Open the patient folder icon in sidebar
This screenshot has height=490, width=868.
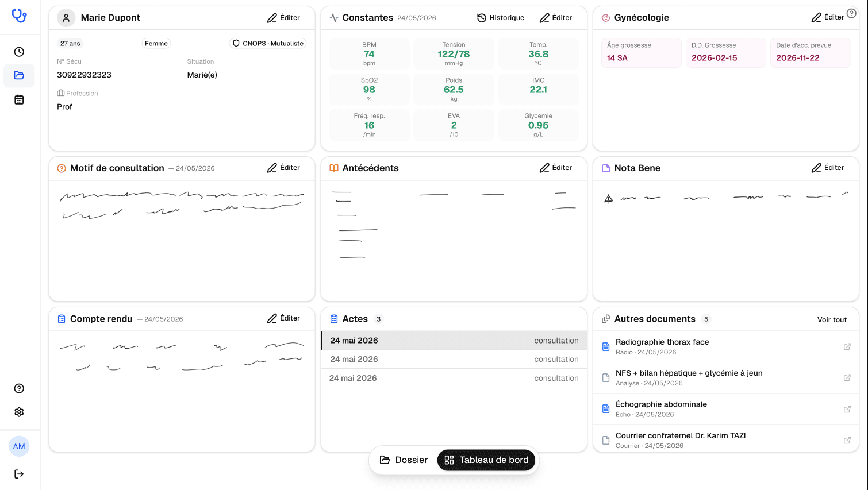click(19, 75)
